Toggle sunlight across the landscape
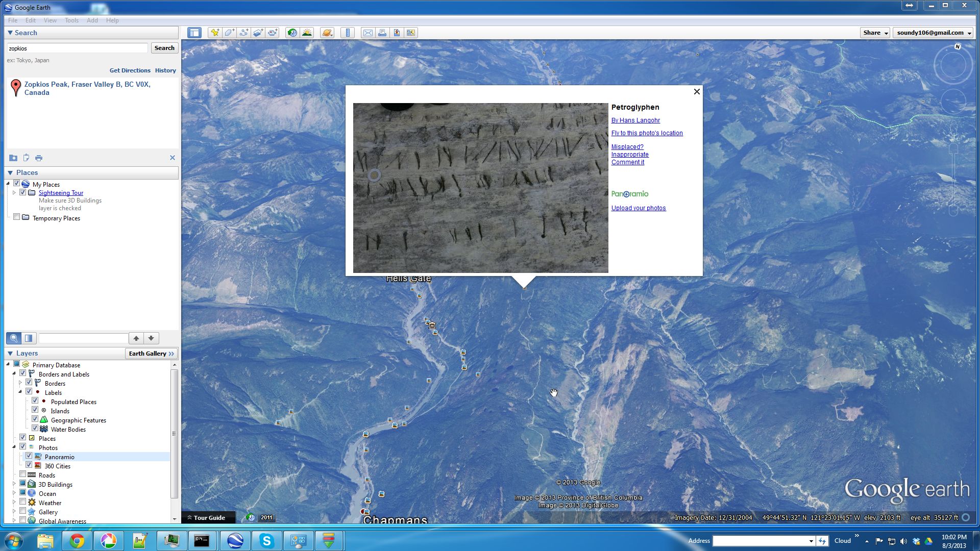This screenshot has width=980, height=551. click(x=307, y=33)
